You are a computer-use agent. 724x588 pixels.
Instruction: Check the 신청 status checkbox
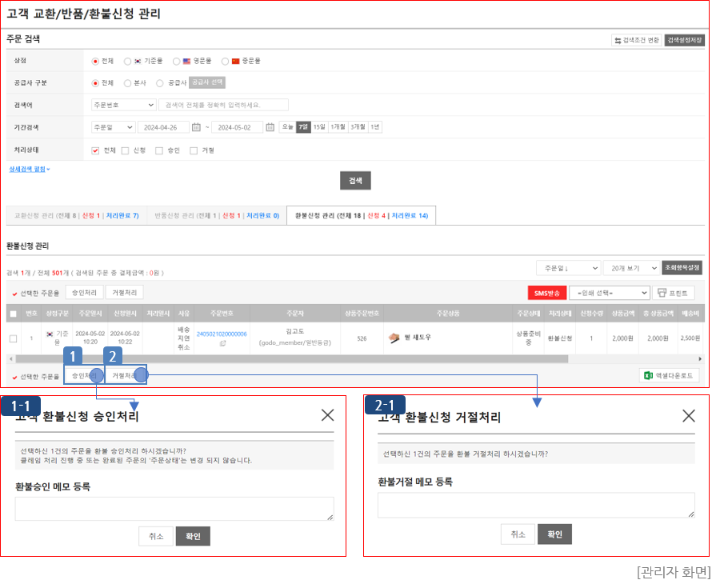coord(125,150)
